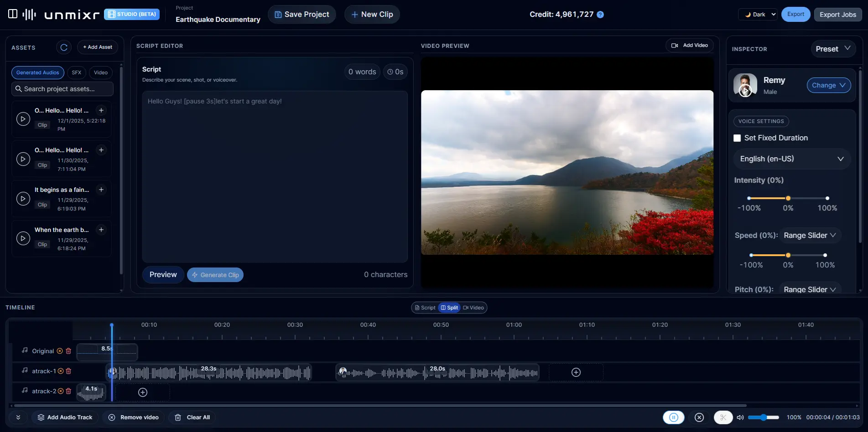Click the search project assets field
Image resolution: width=868 pixels, height=432 pixels.
tap(62, 89)
